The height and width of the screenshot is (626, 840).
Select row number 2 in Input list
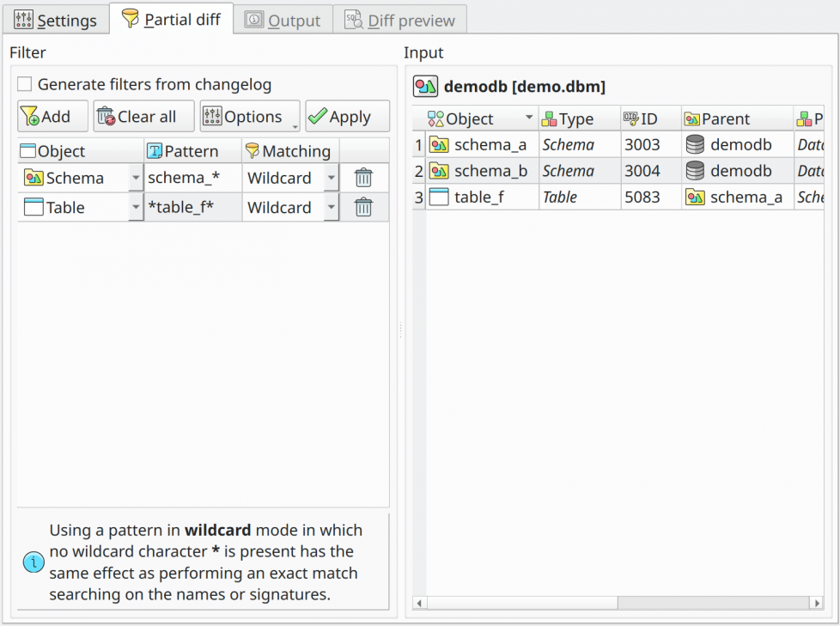pyautogui.click(x=419, y=171)
